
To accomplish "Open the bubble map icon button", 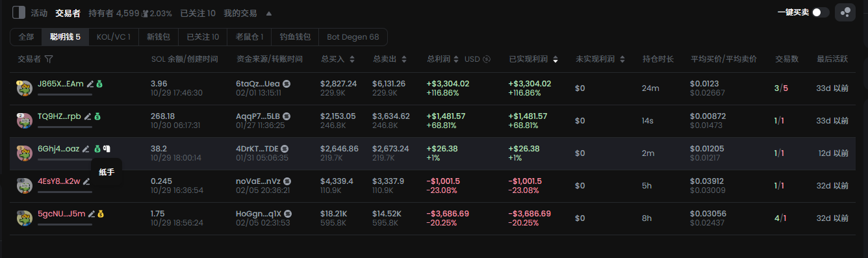I will coord(845,12).
